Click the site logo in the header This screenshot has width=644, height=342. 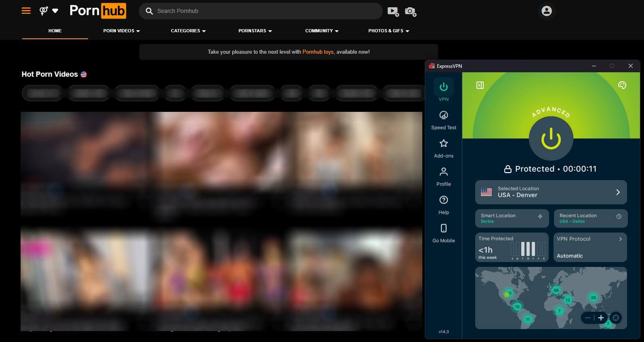click(98, 11)
